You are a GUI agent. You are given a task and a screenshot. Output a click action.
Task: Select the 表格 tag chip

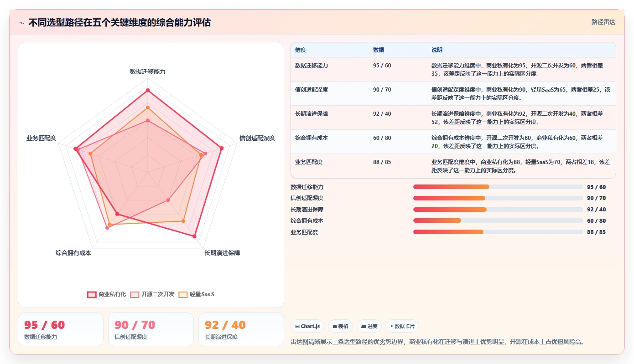(x=340, y=326)
